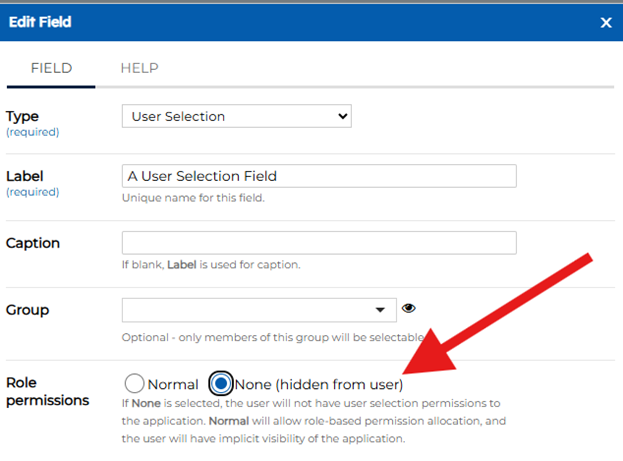
Task: Click the Edit Field title bar
Action: point(300,21)
